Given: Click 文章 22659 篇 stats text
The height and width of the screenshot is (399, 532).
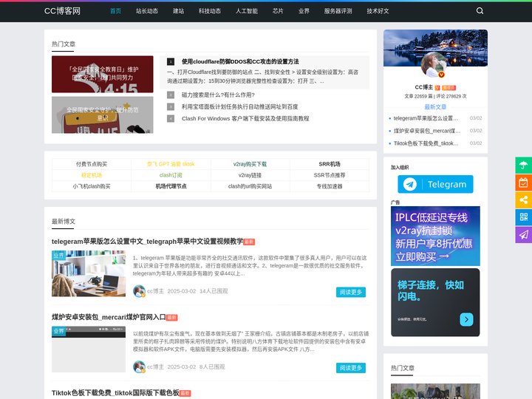Looking at the screenshot, I should point(418,96).
